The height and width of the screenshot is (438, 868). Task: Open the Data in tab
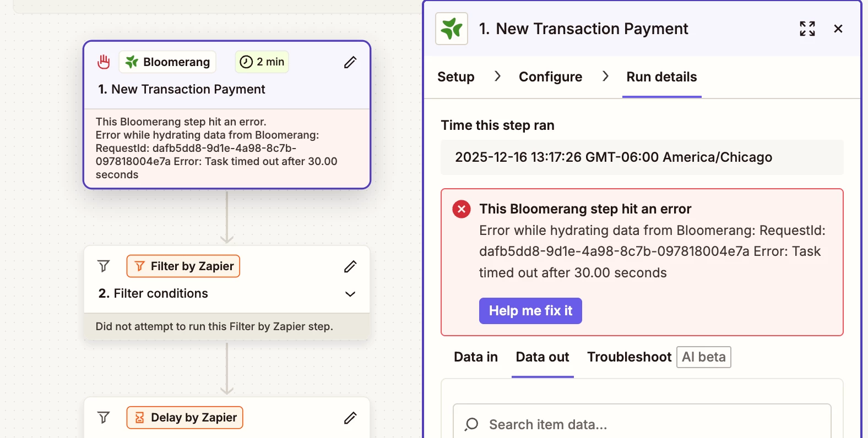point(476,357)
